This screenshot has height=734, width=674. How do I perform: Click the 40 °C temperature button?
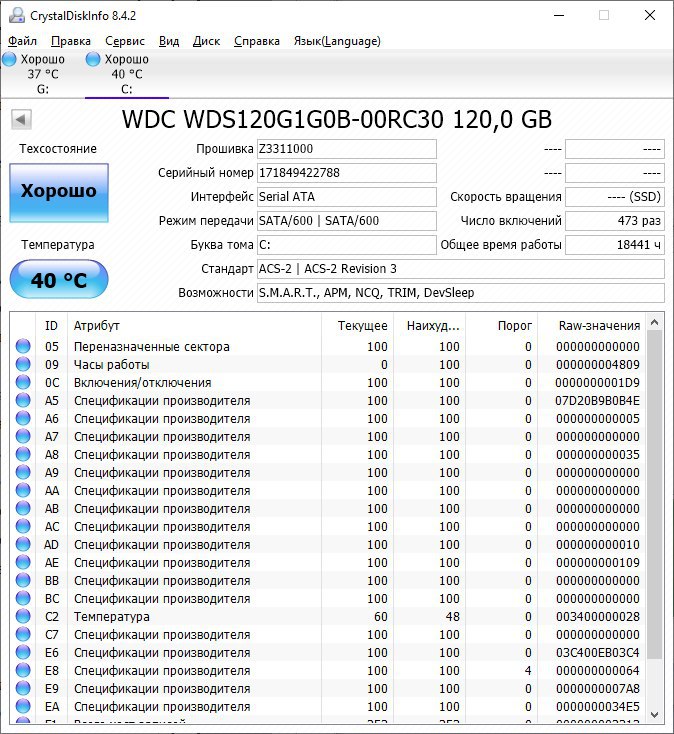tap(59, 279)
